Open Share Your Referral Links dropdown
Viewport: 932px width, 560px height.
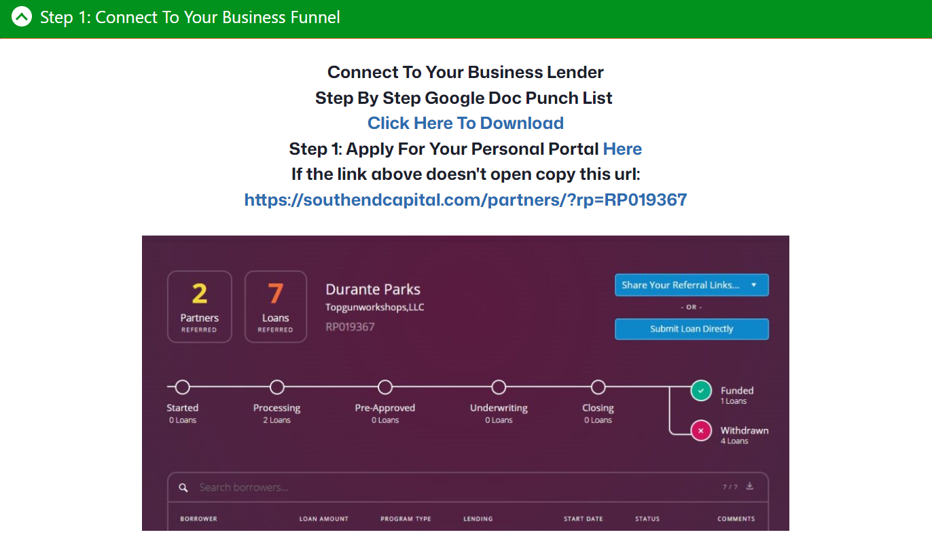click(x=692, y=285)
